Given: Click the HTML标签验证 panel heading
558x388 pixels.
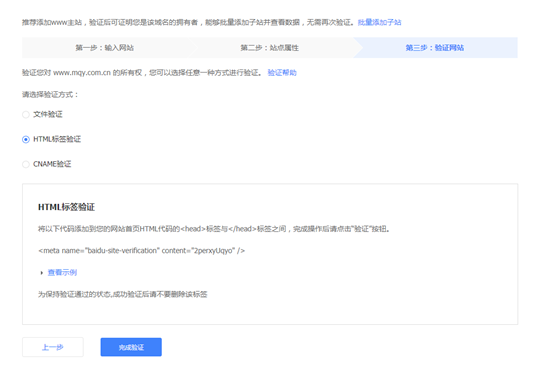Looking at the screenshot, I should click(x=67, y=207).
